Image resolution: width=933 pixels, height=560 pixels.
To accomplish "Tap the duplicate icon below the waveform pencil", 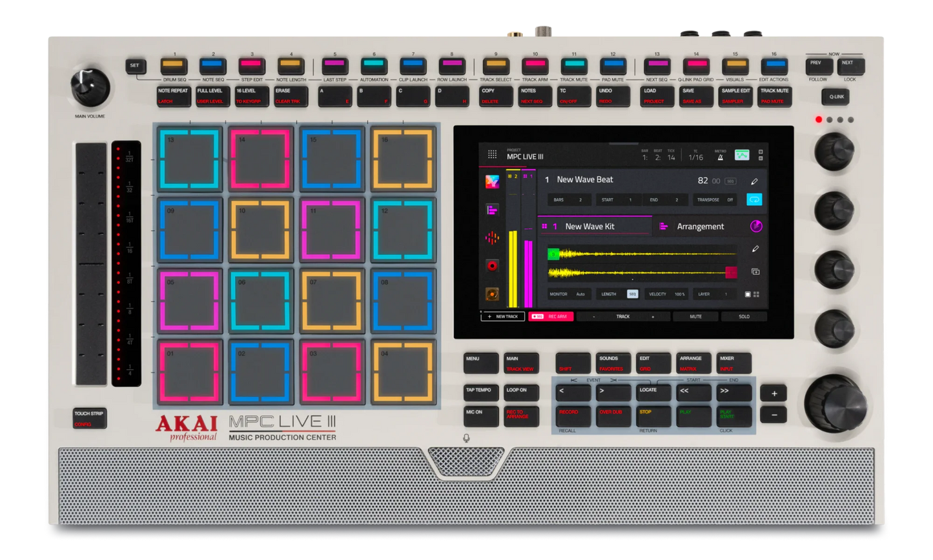I will coord(755,272).
